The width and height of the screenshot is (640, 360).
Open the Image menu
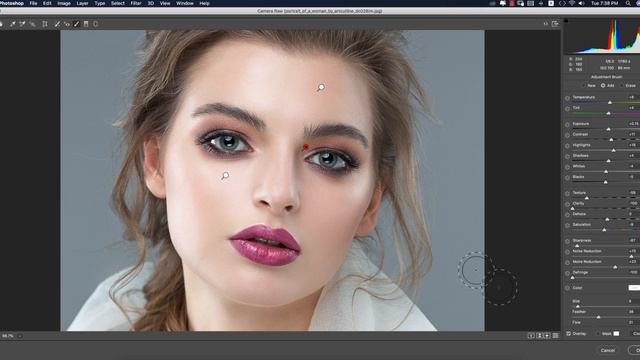[64, 3]
